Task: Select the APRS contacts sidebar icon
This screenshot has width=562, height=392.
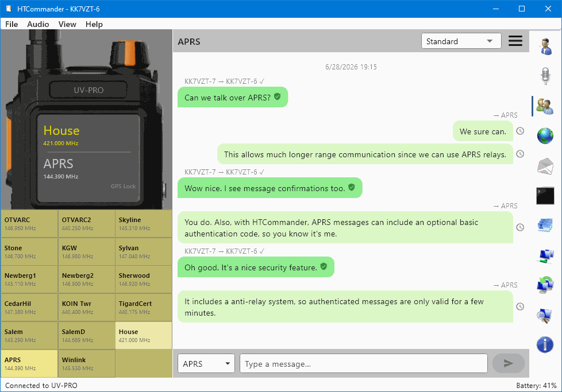Action: (x=545, y=106)
